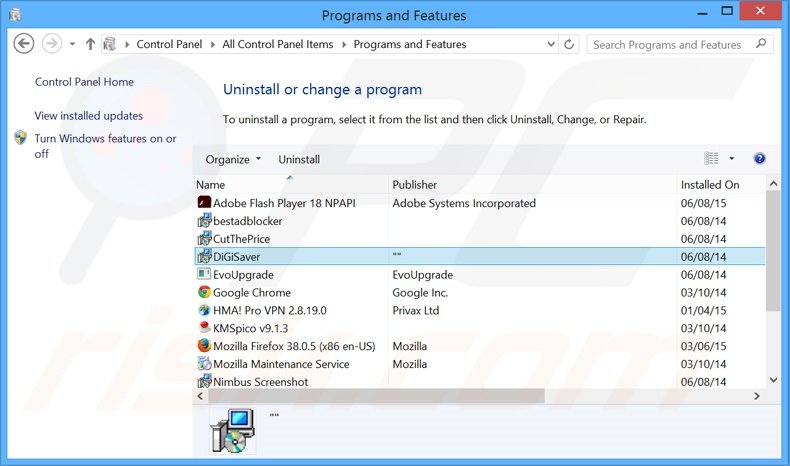Go up one folder level
The image size is (790, 466).
pos(90,44)
